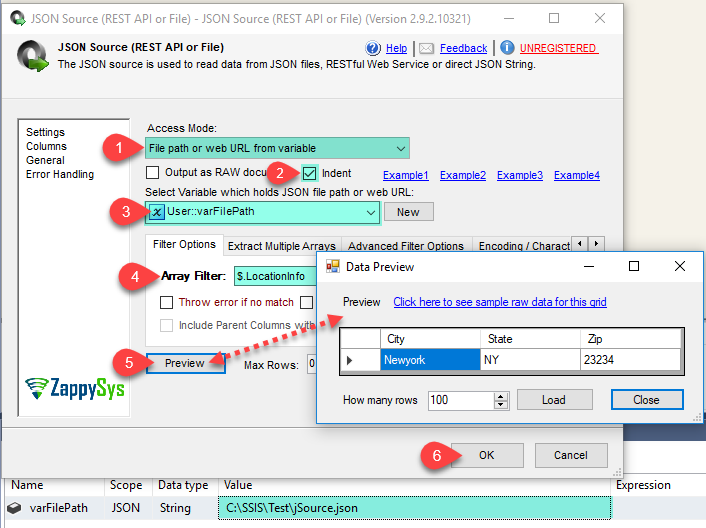Select Columns in left panel
706x528 pixels.
point(46,146)
